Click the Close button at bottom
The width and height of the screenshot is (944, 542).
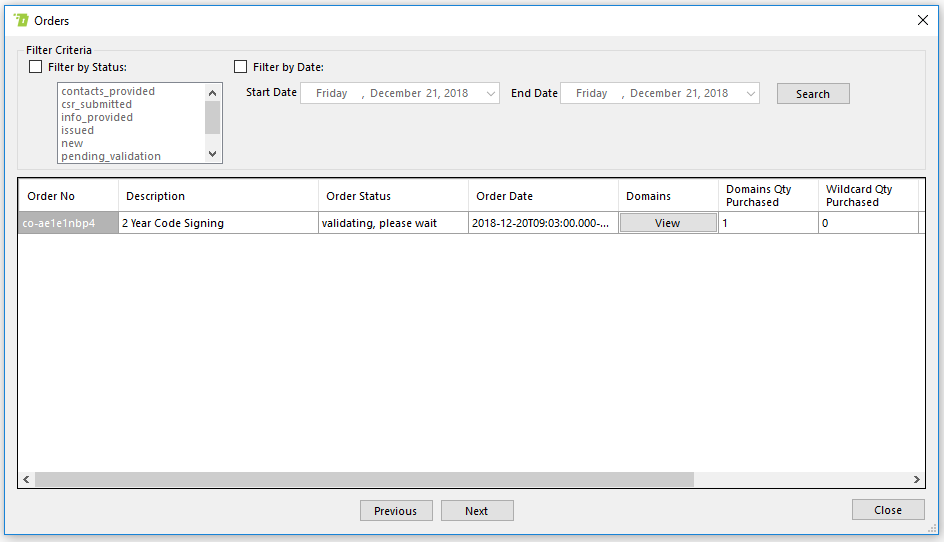point(887,510)
